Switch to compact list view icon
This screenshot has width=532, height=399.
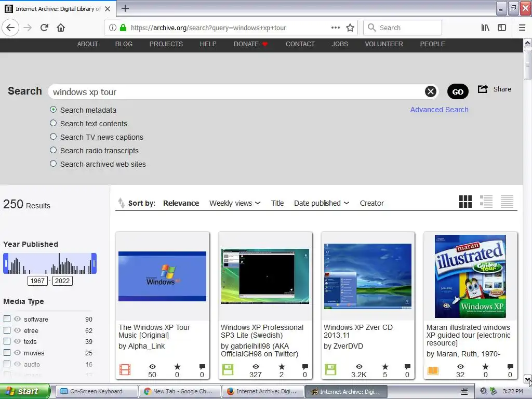pyautogui.click(x=507, y=202)
